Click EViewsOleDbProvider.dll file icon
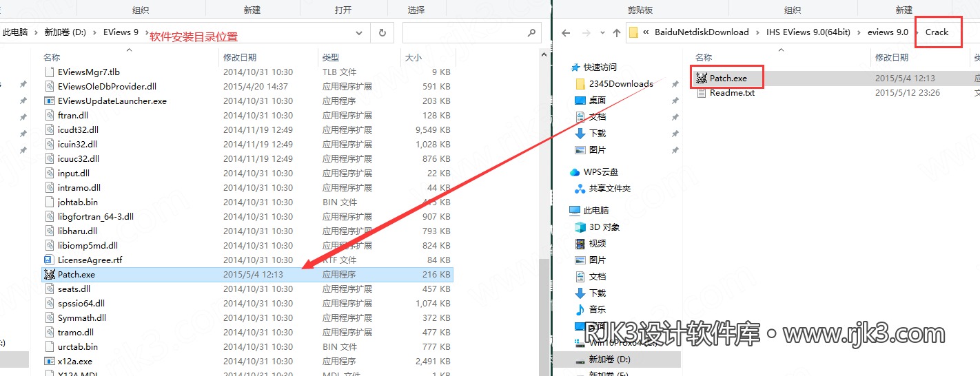Screen dimensions: 980x376 pos(49,86)
